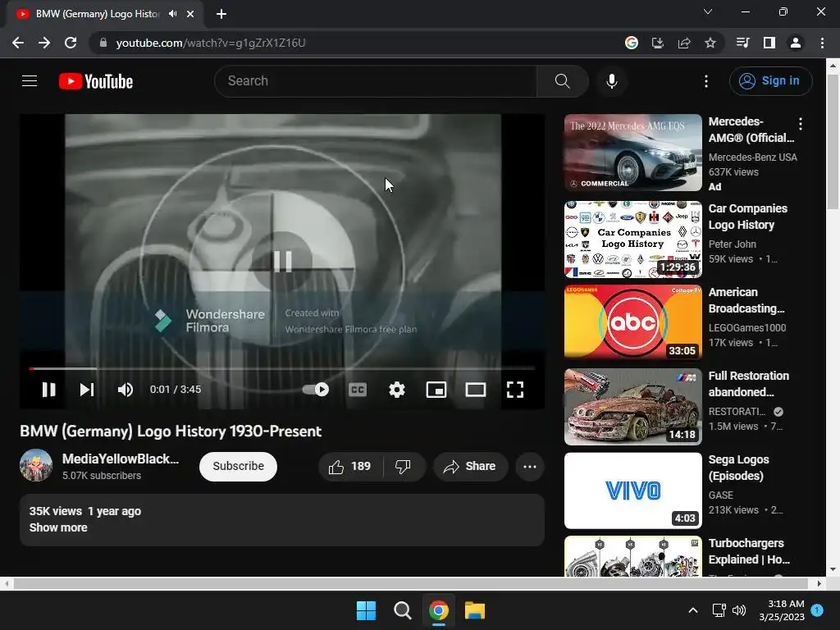Share the BMW logo history video
Screen dimensions: 840x630
pos(470,467)
